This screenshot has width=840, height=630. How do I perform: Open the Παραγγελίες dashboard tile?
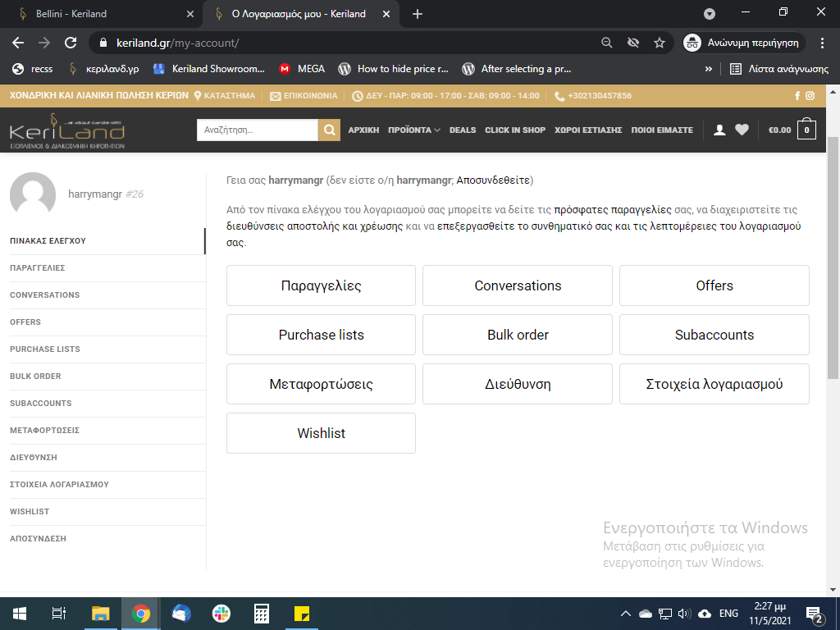pos(321,285)
